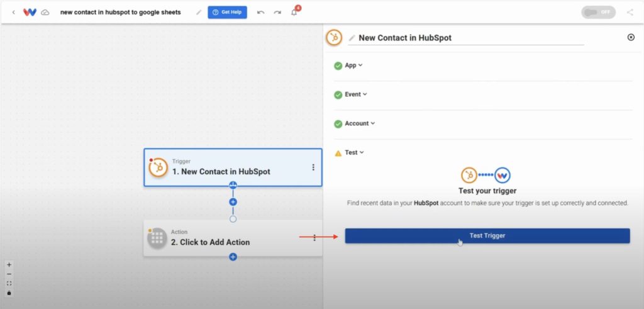This screenshot has height=309, width=644.
Task: Click the W logo in the test connection graphic
Action: pos(502,175)
